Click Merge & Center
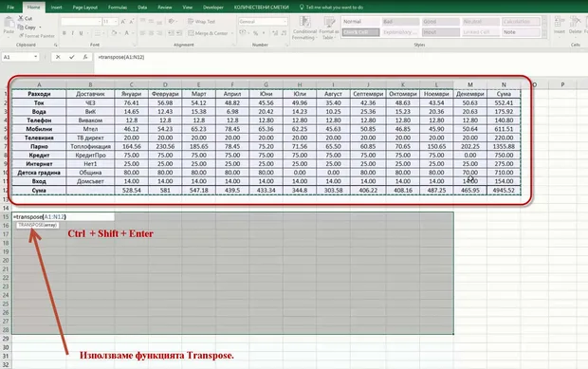 (x=208, y=33)
